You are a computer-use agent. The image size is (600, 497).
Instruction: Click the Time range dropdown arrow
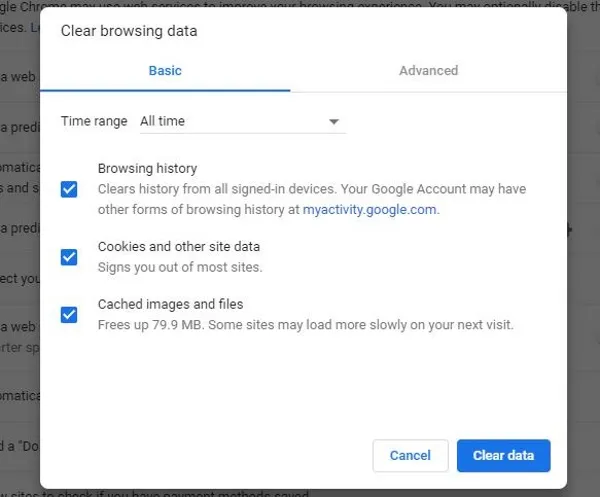point(334,122)
